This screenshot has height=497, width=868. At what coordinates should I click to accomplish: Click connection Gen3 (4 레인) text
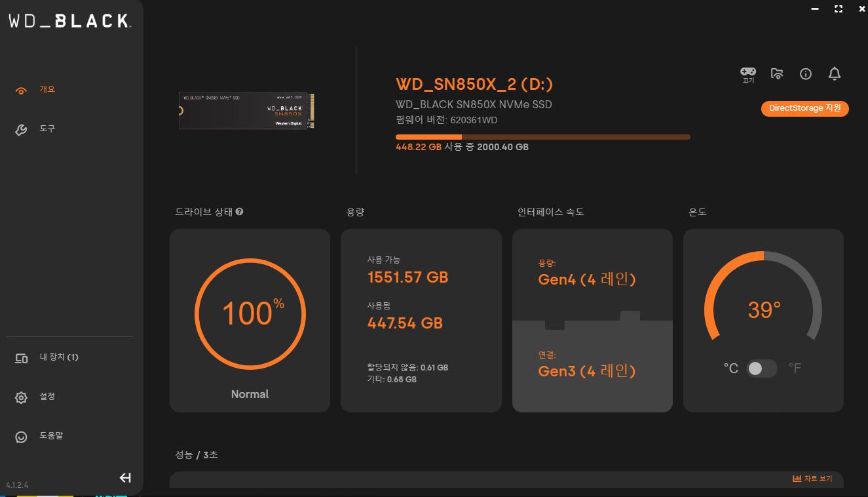coord(587,371)
